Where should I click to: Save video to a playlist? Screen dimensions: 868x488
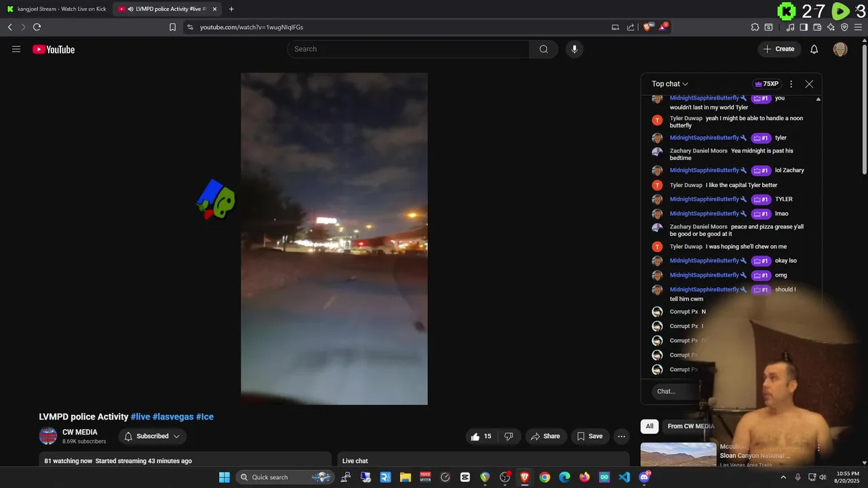[x=589, y=436]
